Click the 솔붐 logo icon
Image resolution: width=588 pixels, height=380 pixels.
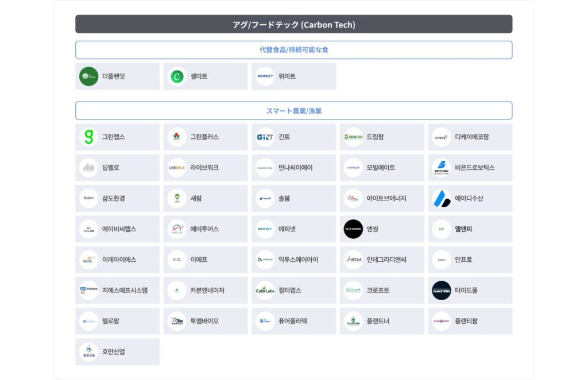265,198
